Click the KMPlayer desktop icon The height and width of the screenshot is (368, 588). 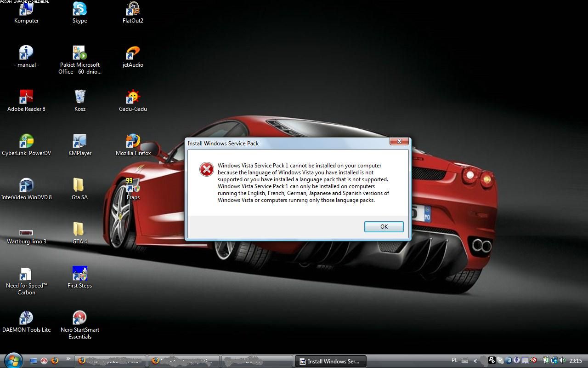click(79, 142)
